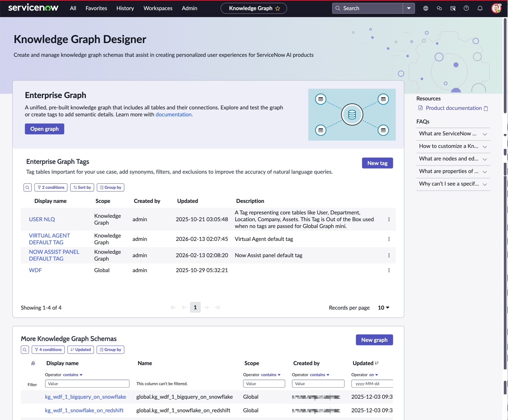Image resolution: width=508 pixels, height=420 pixels.
Task: Go to previous page of tags
Action: (184, 307)
